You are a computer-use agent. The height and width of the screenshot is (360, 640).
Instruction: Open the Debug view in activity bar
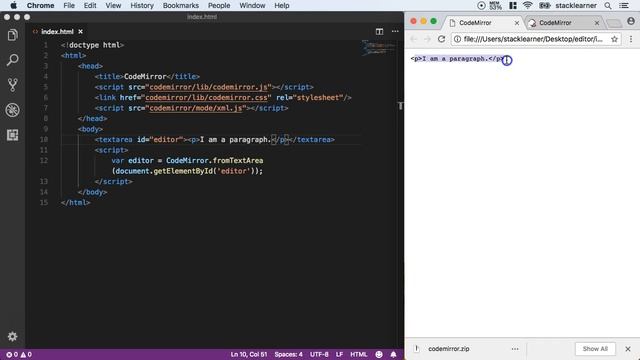[13, 110]
